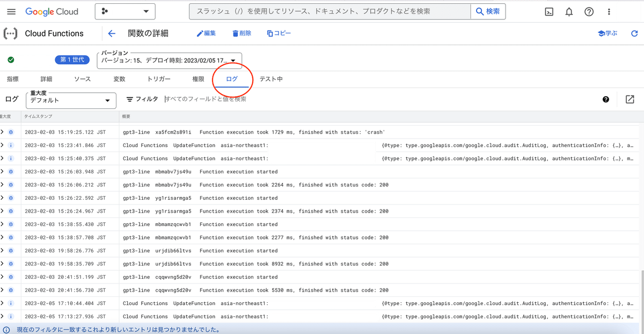This screenshot has height=334, width=644.
Task: Refresh using the circular arrow icon
Action: click(634, 33)
